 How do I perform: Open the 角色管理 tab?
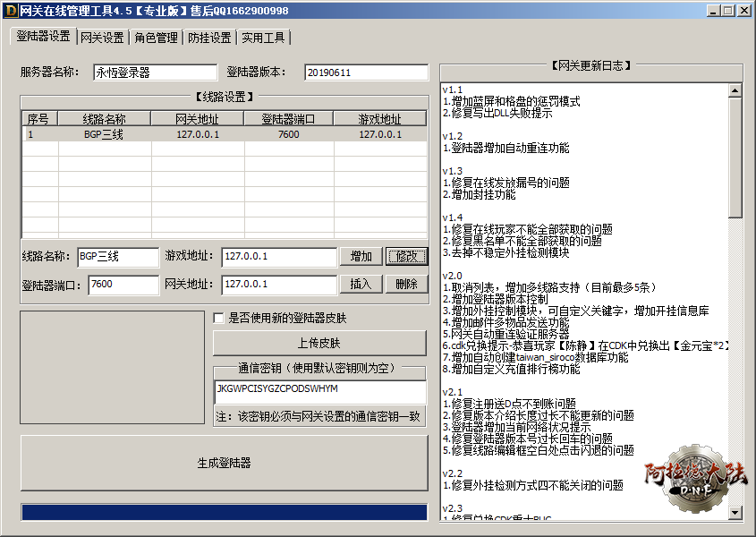[156, 38]
